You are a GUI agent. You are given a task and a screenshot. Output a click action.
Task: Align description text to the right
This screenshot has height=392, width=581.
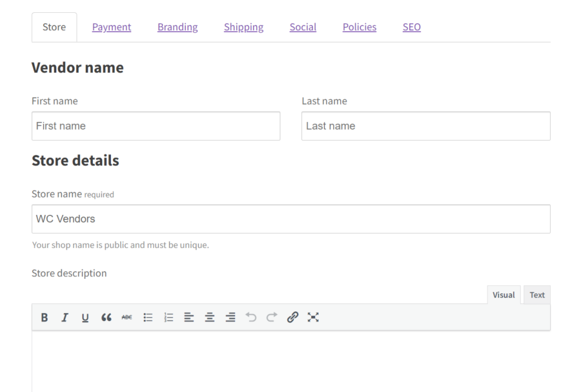tap(230, 317)
